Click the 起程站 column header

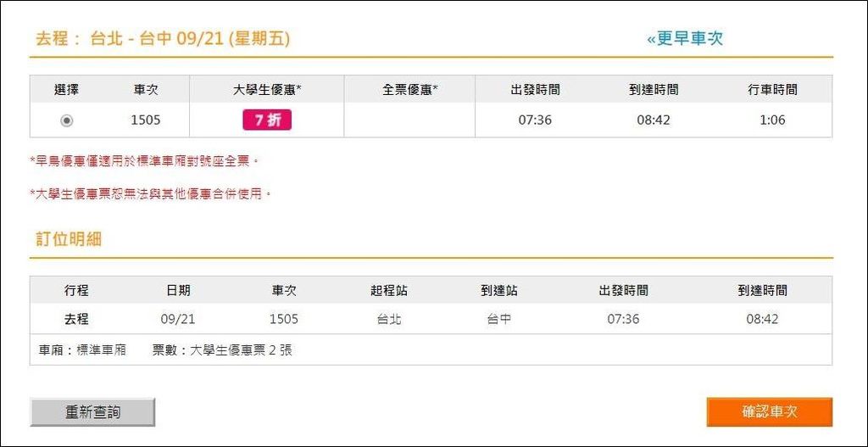(x=389, y=291)
